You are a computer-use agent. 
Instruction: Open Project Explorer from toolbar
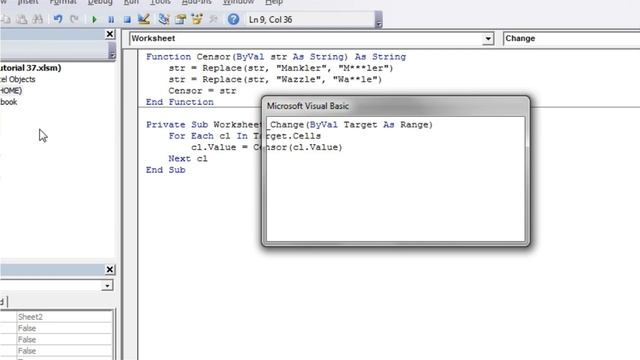[164, 19]
